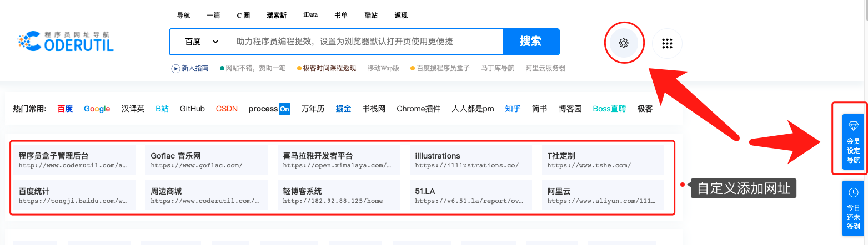This screenshot has height=245, width=868.
Task: Open the 汉译英 link
Action: click(x=133, y=109)
